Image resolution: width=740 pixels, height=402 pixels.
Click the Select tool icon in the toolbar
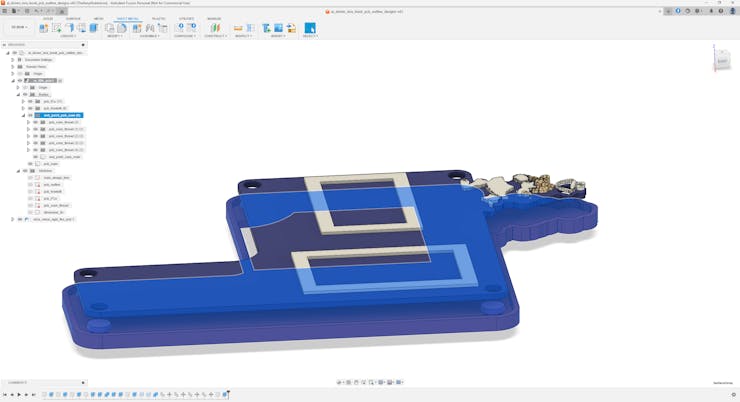tap(310, 28)
